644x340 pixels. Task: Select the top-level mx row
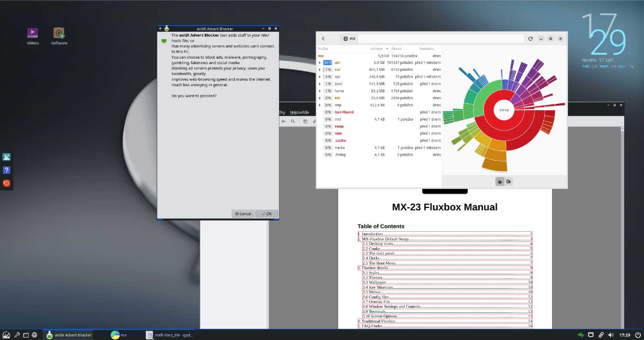[380, 56]
